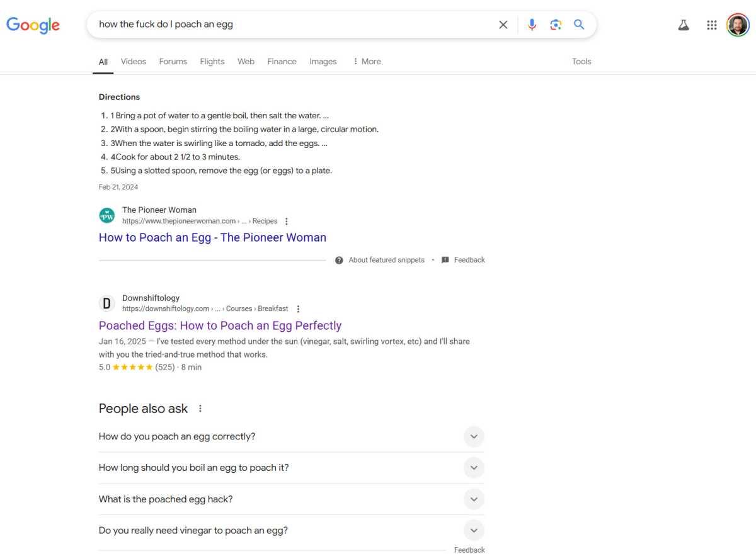This screenshot has height=554, width=756.
Task: Open 'How to Poach an Egg - The Pioneer Woman'
Action: [x=212, y=237]
